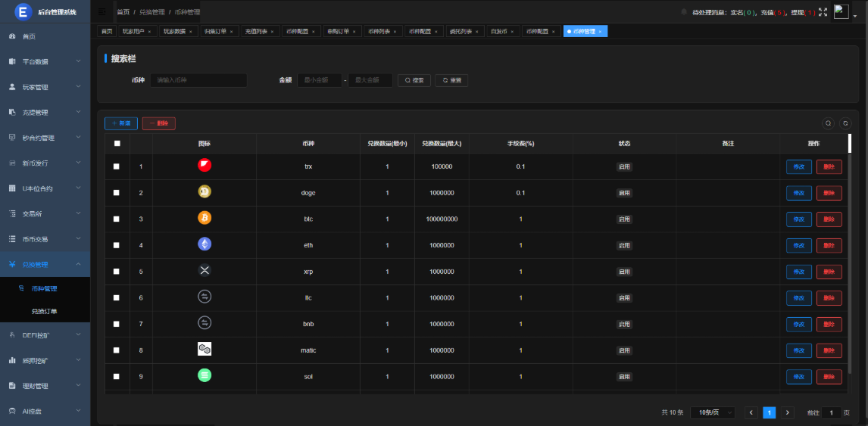868x426 pixels.
Task: Tick the checkbox for the trx row
Action: [117, 166]
